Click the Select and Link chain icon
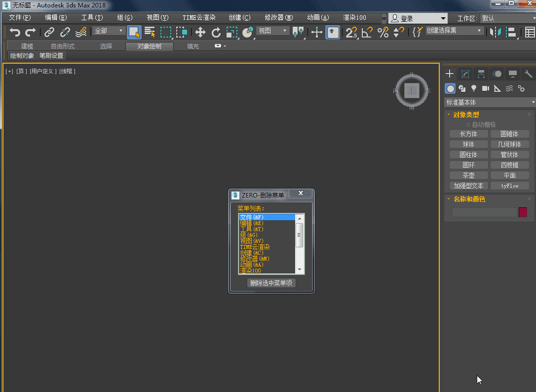Viewport: 536px width, 392px height. point(49,33)
